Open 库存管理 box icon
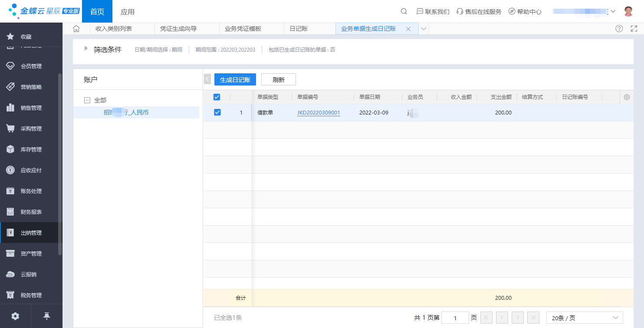 pyautogui.click(x=10, y=149)
